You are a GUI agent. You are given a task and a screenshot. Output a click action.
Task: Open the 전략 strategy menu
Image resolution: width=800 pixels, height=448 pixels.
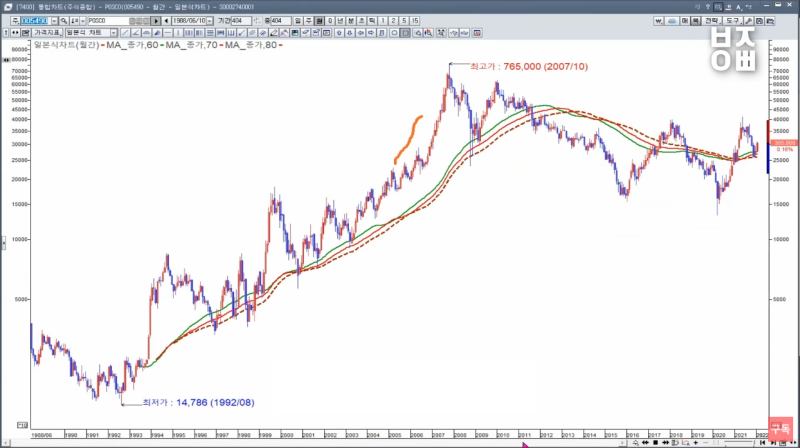(x=712, y=21)
